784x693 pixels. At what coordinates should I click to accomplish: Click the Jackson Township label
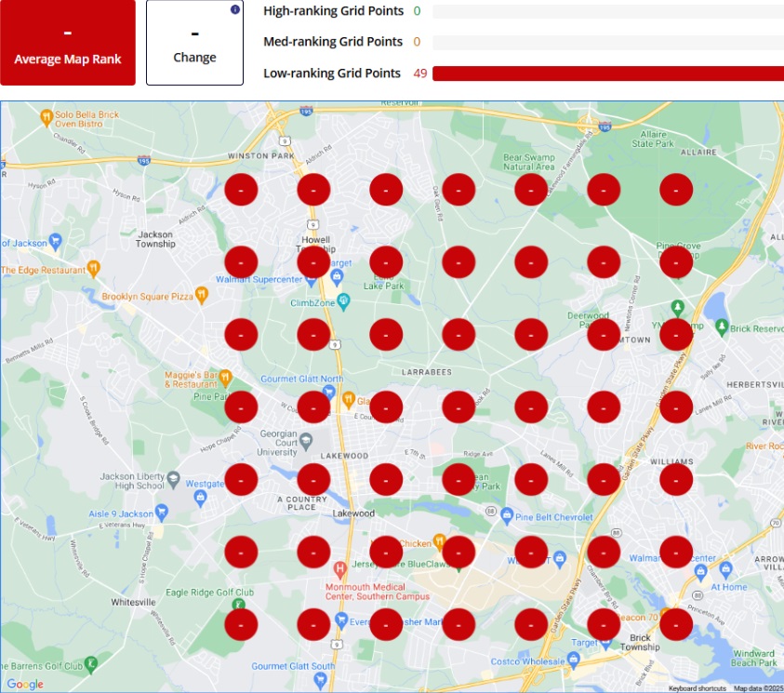[155, 239]
